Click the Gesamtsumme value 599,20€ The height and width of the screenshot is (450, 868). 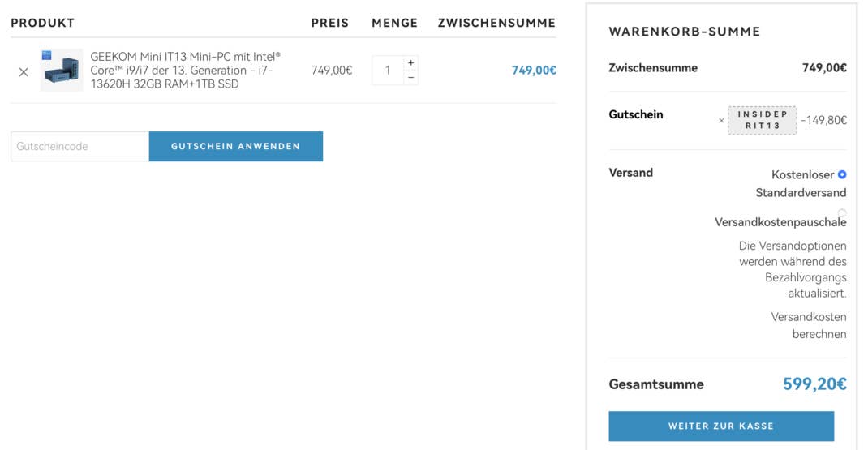coord(814,384)
